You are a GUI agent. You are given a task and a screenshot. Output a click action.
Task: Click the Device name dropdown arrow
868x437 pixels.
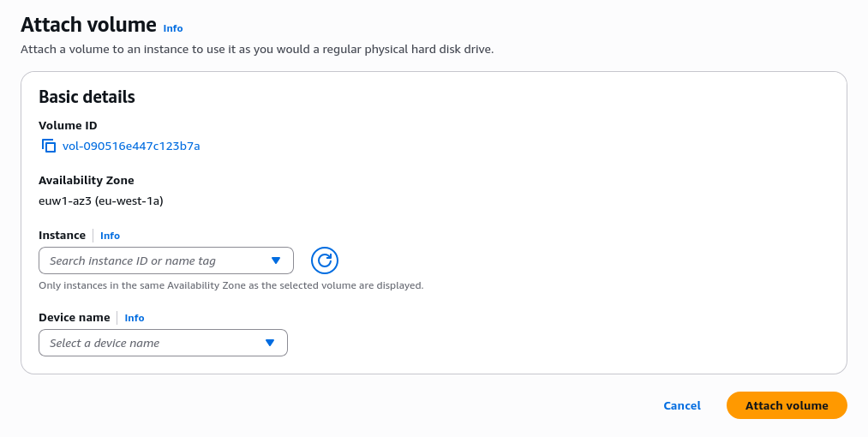point(270,343)
